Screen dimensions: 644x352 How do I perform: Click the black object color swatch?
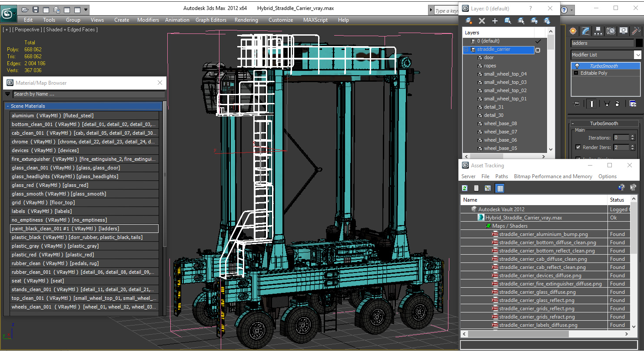[639, 43]
